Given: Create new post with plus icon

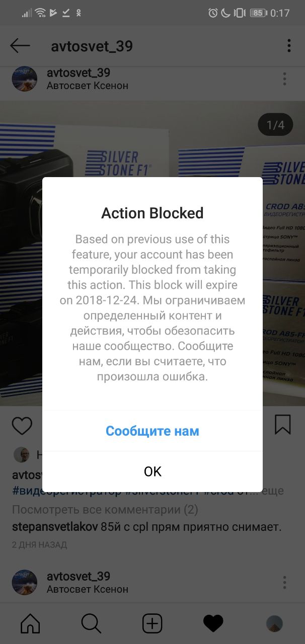Looking at the screenshot, I should (x=152, y=624).
